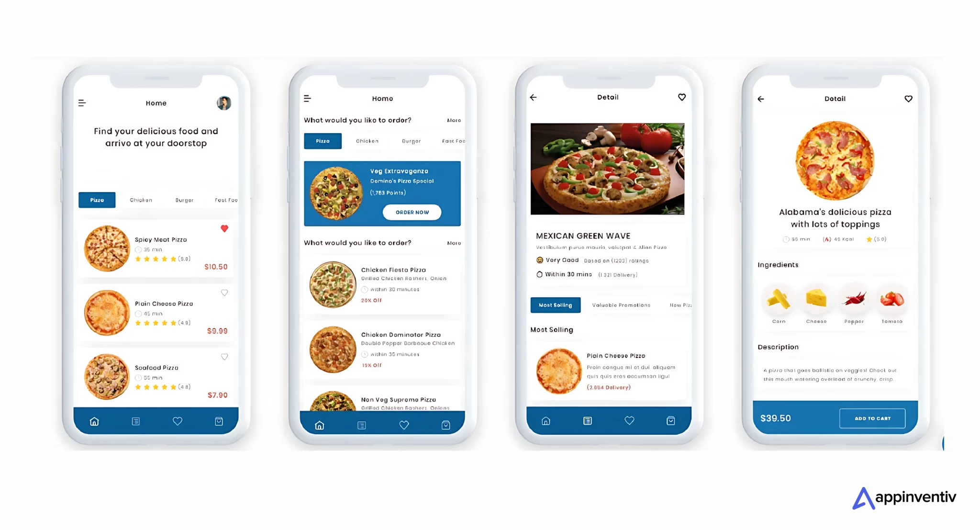This screenshot has height=530, width=980.
Task: Select the Chicken category filter tab
Action: pyautogui.click(x=141, y=200)
